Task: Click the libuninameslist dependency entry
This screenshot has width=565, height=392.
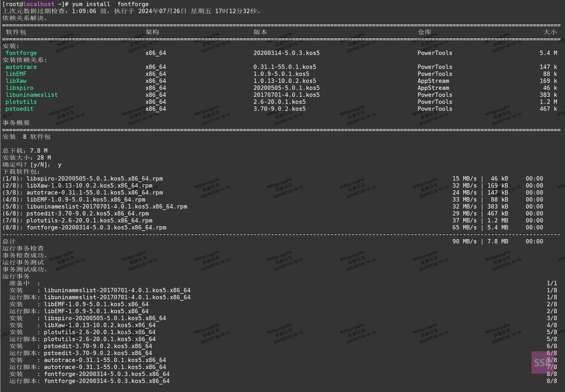Action: pyautogui.click(x=31, y=95)
